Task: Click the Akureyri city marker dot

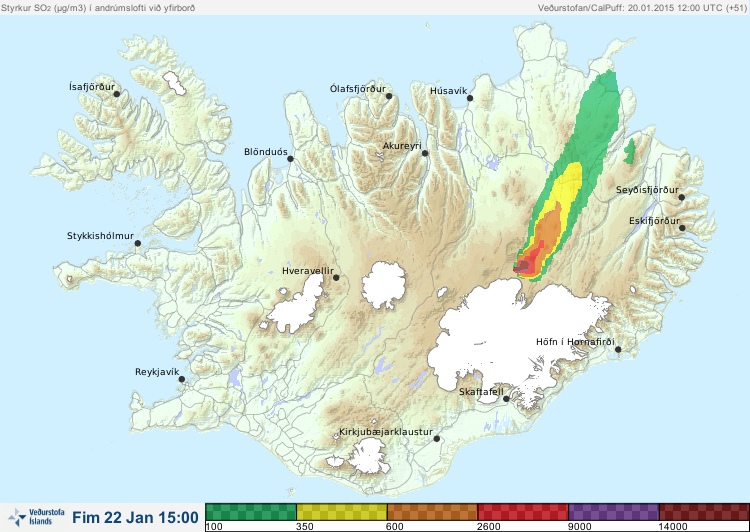Action: click(x=425, y=153)
